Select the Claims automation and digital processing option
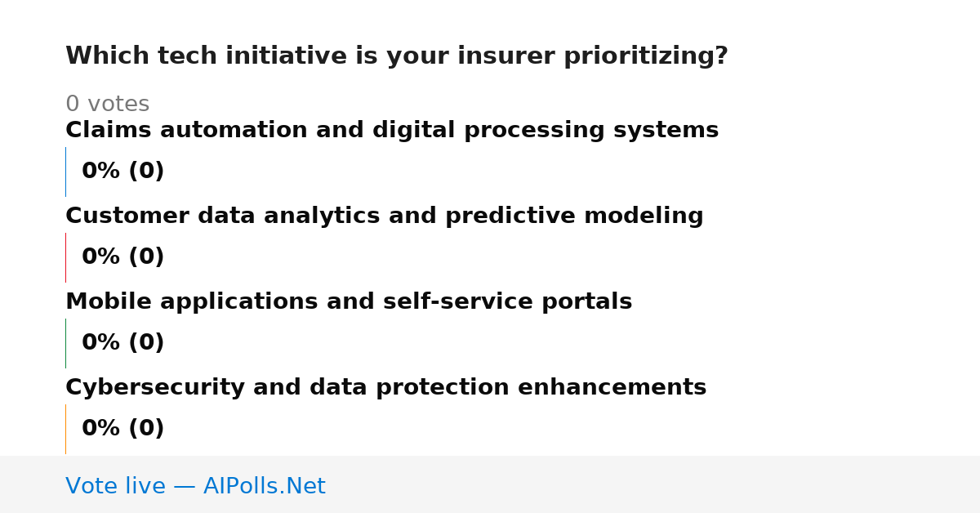 (392, 131)
